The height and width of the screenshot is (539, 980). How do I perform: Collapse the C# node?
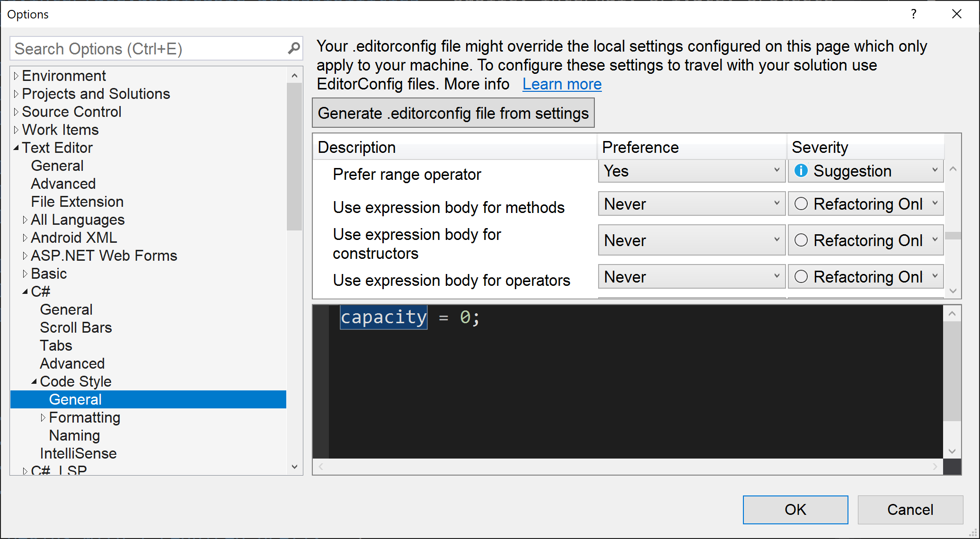pos(25,292)
